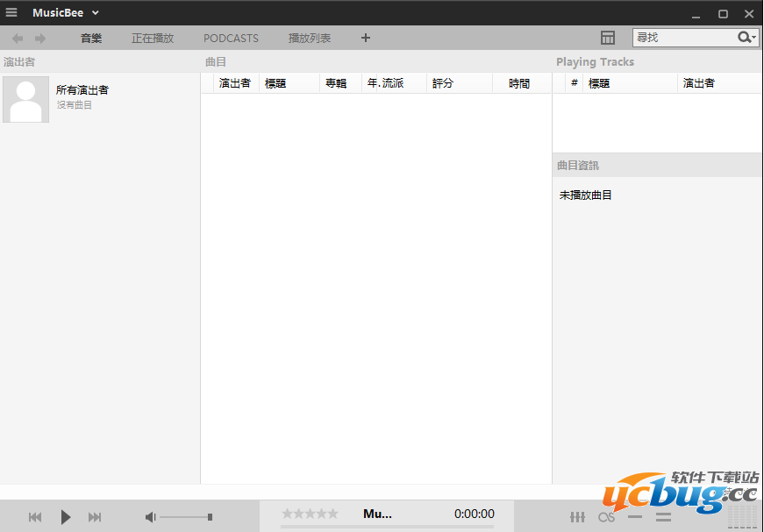Skip to the previous track
The width and height of the screenshot is (764, 532).
point(35,517)
